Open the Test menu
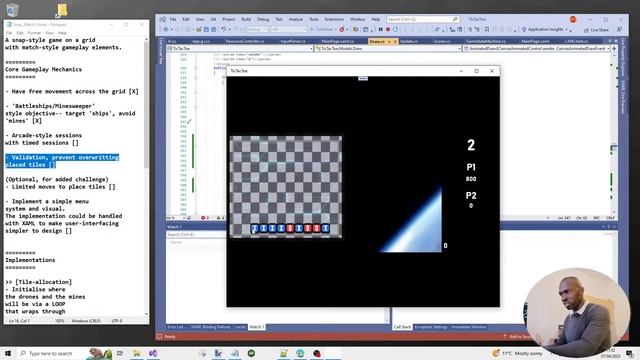The width and height of the screenshot is (640, 360). point(279,19)
